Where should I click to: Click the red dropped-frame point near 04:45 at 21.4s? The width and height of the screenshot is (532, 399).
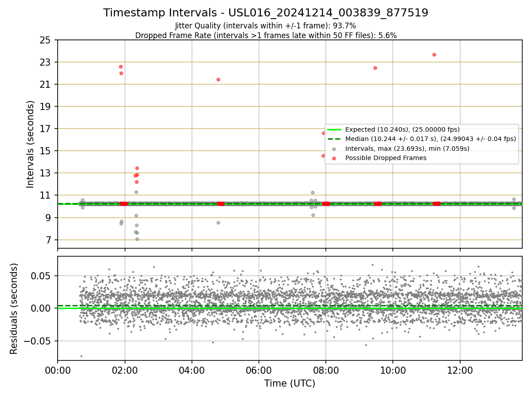tap(218, 79)
